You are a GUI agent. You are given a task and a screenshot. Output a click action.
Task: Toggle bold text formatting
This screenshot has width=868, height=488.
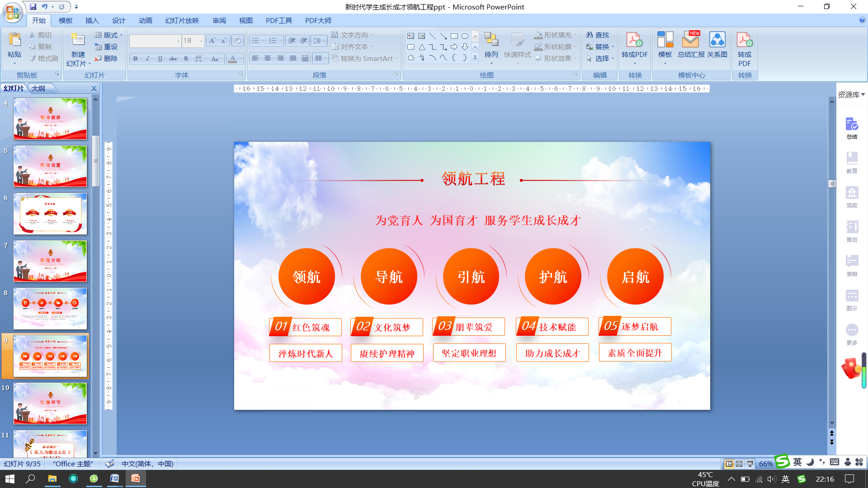(x=135, y=59)
